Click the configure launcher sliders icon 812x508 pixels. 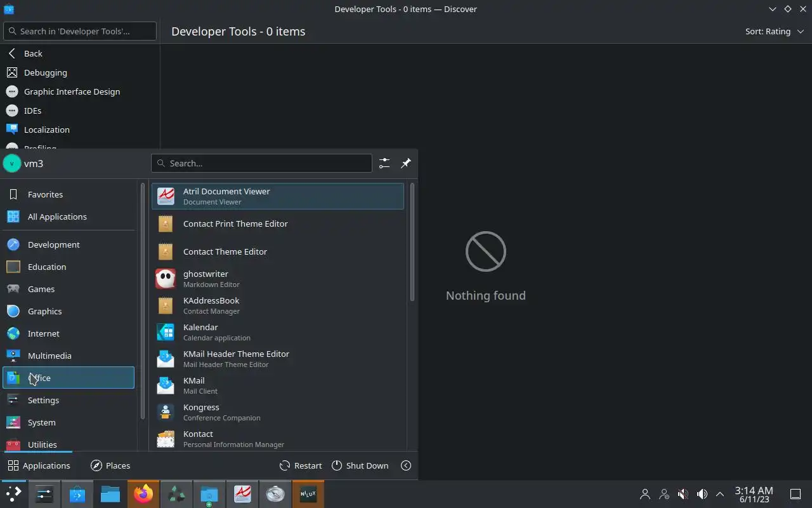pos(384,163)
